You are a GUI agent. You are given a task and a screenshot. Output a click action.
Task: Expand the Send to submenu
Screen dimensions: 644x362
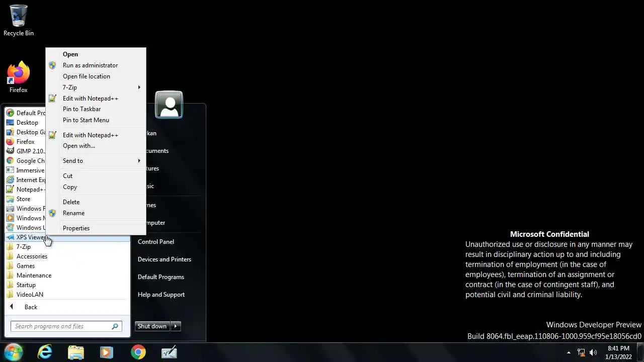[x=96, y=161]
